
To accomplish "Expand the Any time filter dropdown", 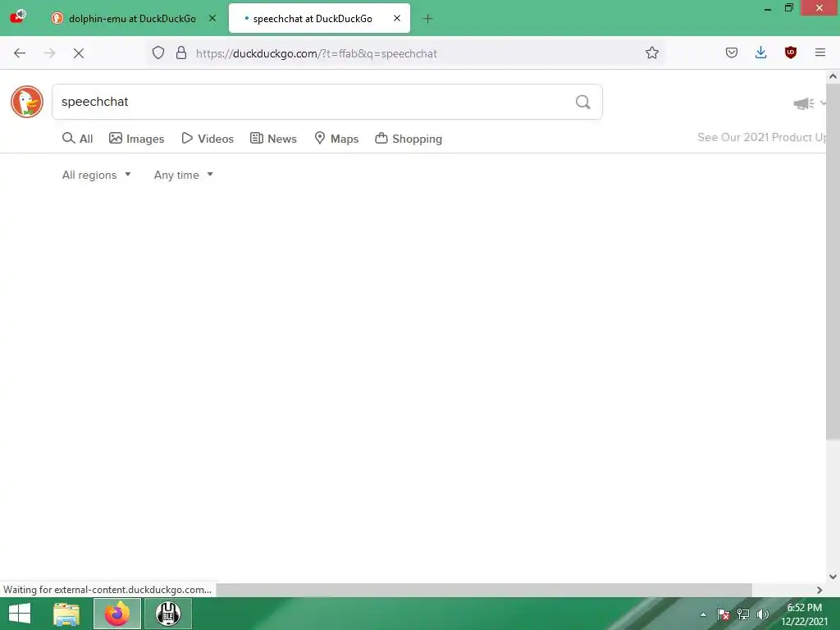I will [x=184, y=176].
